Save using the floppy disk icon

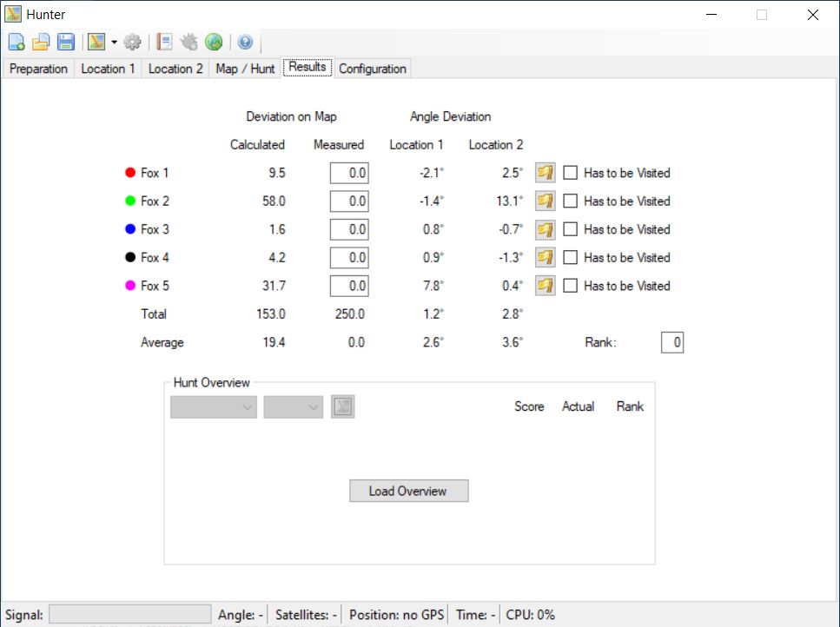pos(66,42)
